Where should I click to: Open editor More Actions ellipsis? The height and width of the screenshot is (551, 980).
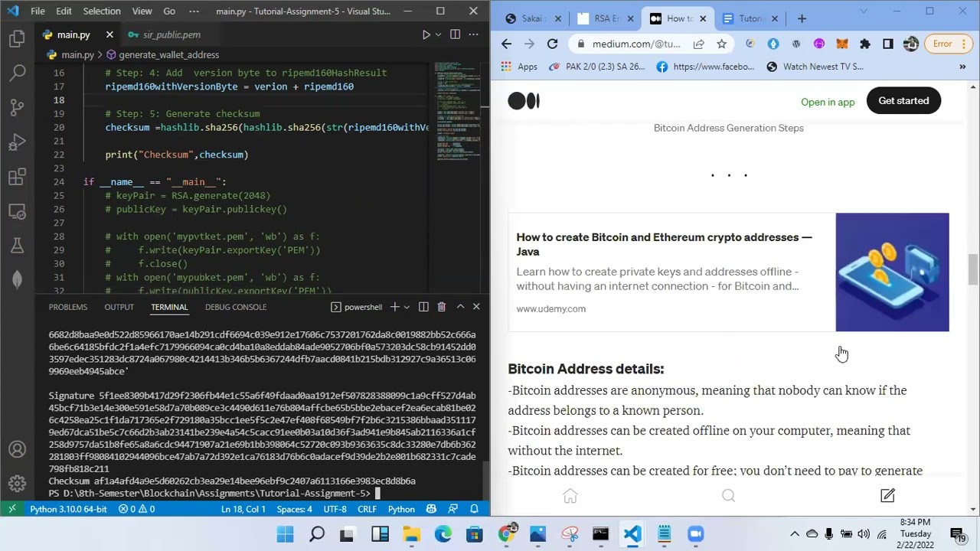tap(474, 34)
